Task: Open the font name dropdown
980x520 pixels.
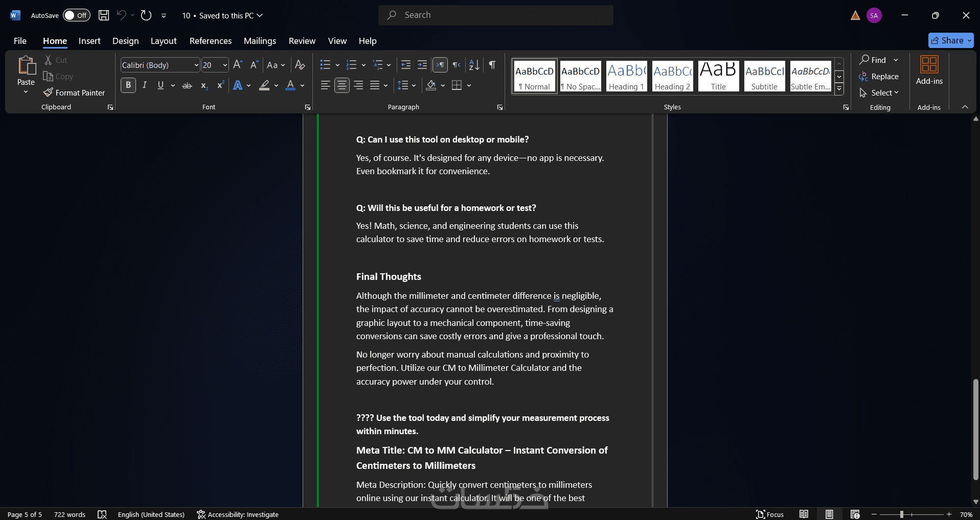Action: click(x=196, y=65)
